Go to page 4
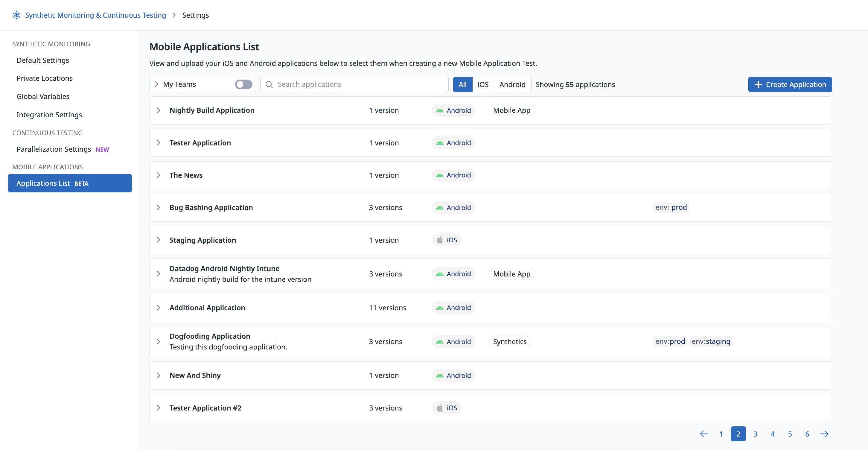Screen dimensions: 868x450 (772, 434)
